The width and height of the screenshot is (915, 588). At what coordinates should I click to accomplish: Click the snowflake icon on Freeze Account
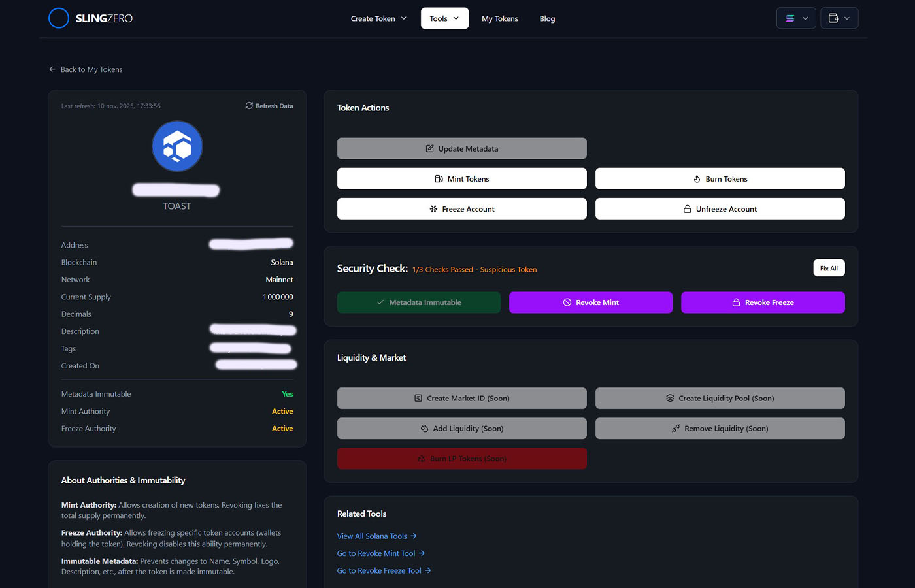click(x=434, y=209)
